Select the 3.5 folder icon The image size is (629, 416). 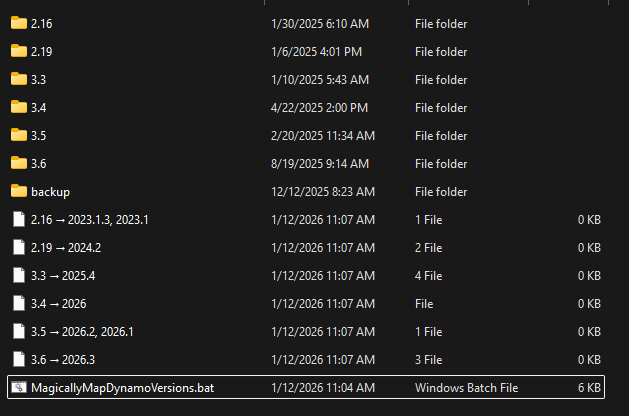pyautogui.click(x=18, y=135)
